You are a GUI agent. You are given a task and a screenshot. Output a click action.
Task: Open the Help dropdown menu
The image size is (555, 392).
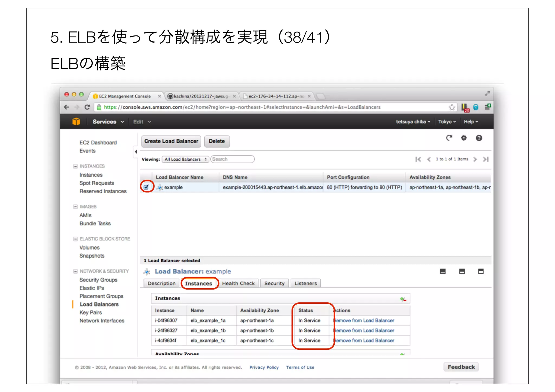[x=471, y=122]
